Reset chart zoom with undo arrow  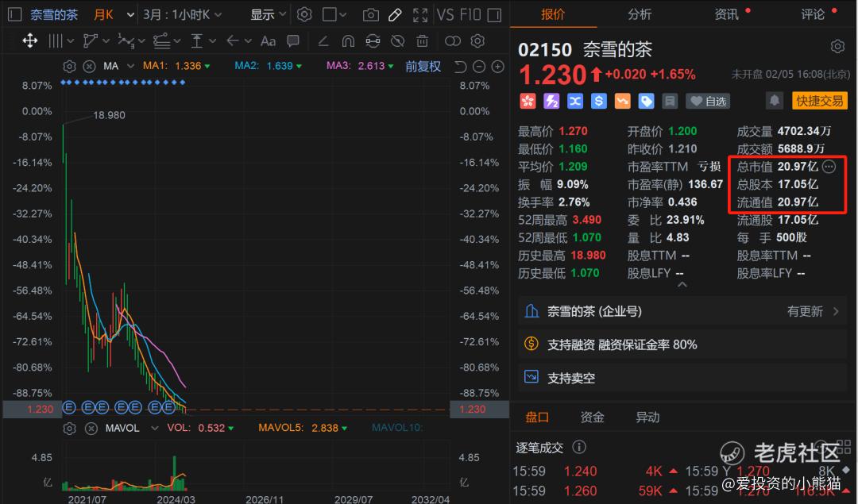460,67
